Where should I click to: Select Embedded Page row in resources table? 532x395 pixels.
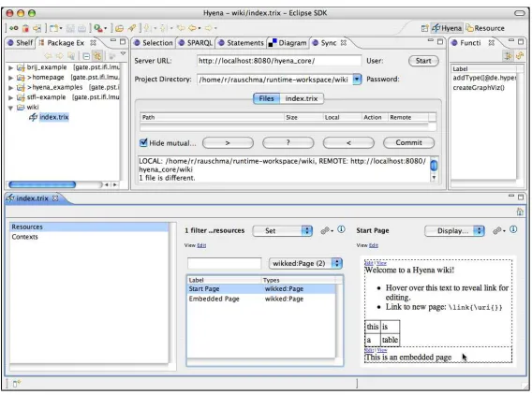[x=261, y=299]
